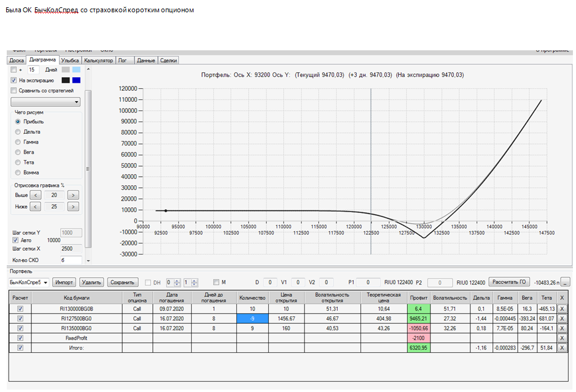The width and height of the screenshot is (576, 392).
Task: Toggle the 'На экспирацию' checkbox
Action: 14,80
